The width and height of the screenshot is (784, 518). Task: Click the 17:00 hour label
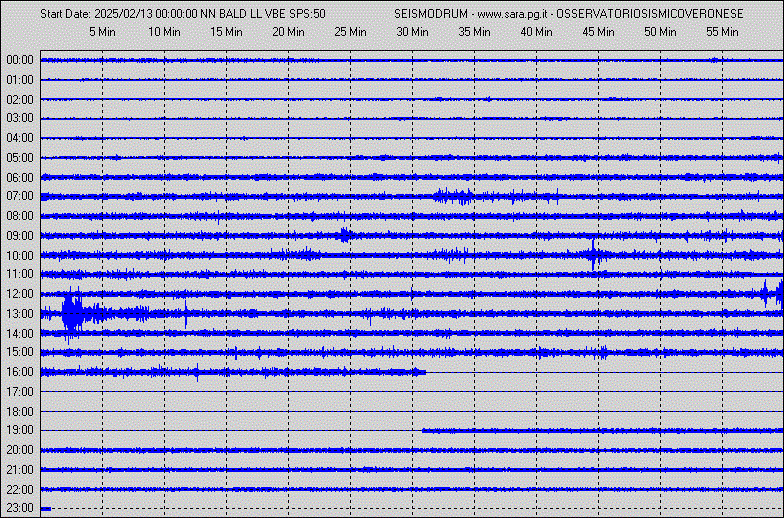(20, 392)
